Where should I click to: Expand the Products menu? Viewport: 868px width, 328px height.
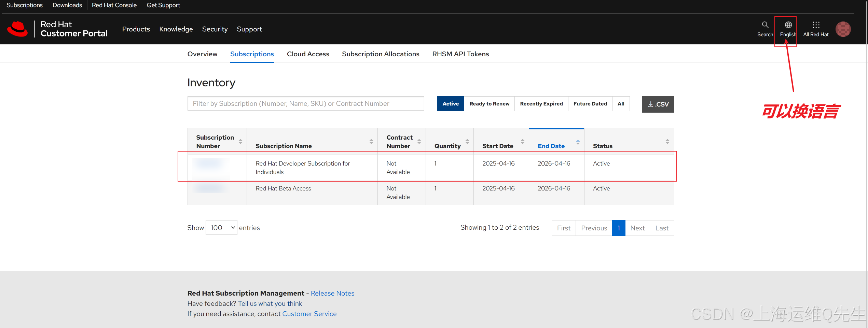pyautogui.click(x=136, y=29)
